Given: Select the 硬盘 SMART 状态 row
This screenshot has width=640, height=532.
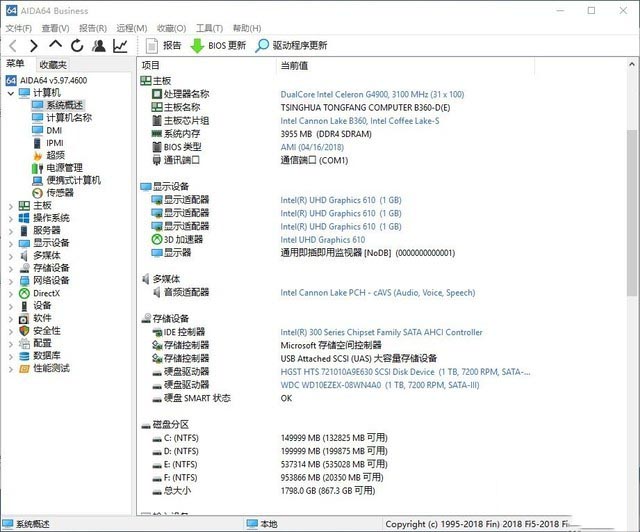Looking at the screenshot, I should [335, 398].
